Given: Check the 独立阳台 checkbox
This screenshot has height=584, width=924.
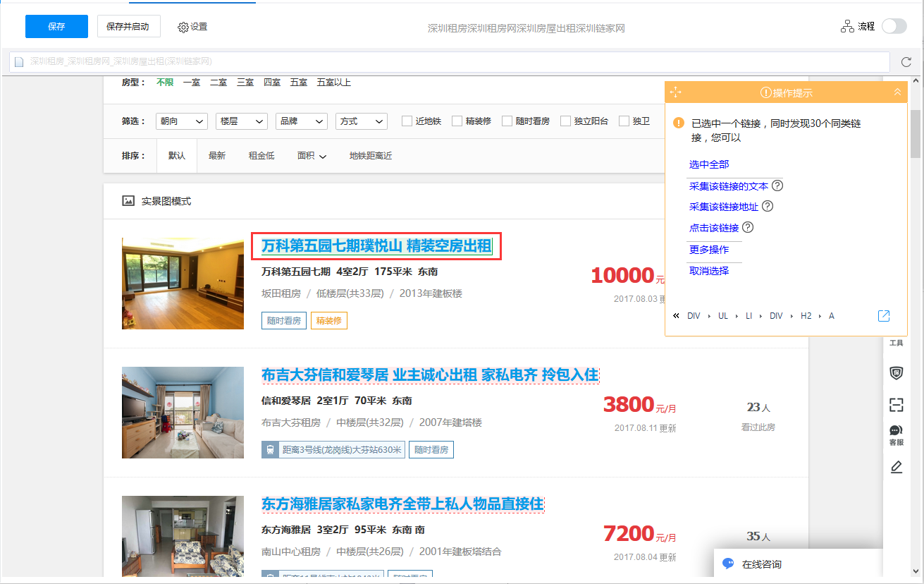Looking at the screenshot, I should pyautogui.click(x=565, y=121).
